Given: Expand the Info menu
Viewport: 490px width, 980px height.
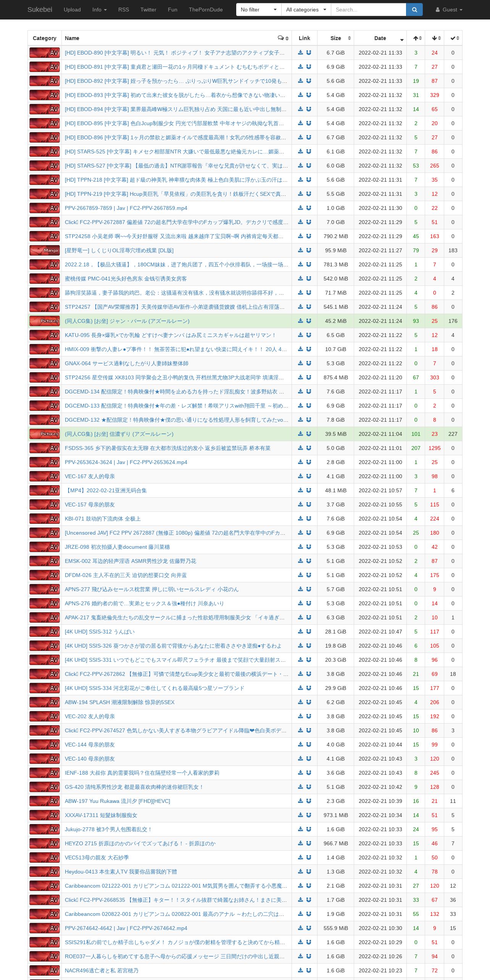Looking at the screenshot, I should click(x=99, y=10).
